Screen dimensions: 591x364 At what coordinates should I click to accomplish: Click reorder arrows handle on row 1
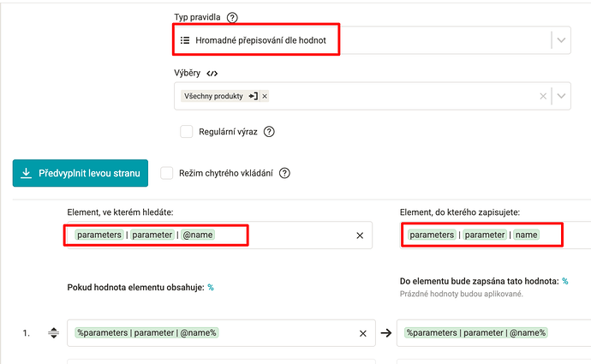click(x=53, y=333)
